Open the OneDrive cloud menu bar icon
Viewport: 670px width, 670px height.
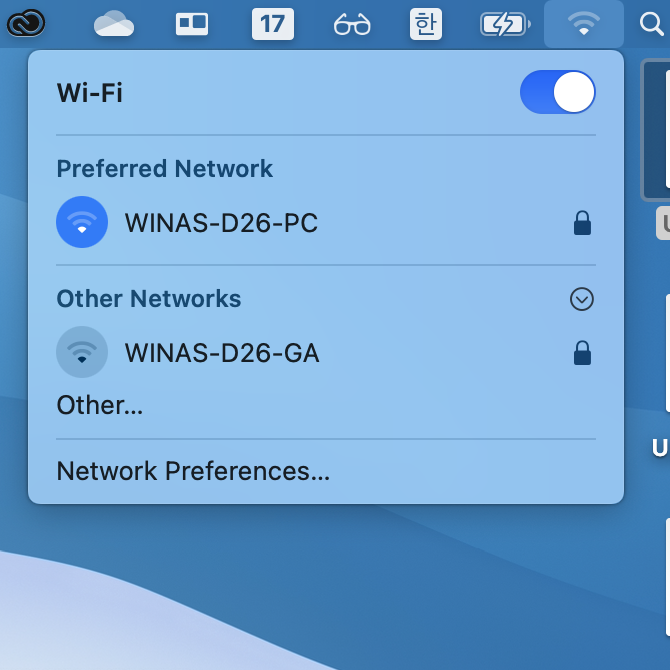pos(114,24)
